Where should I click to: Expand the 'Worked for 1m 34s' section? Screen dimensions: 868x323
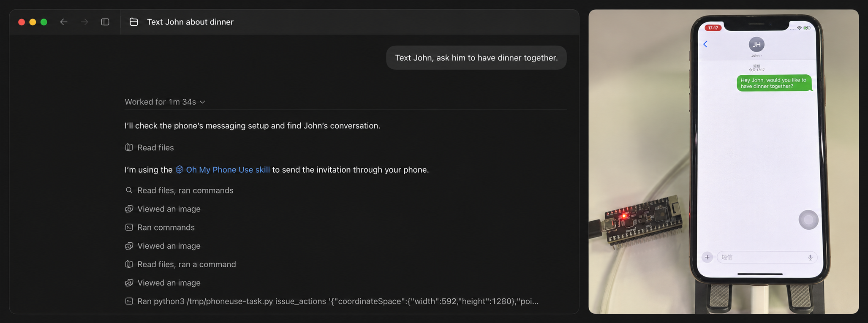pyautogui.click(x=165, y=102)
